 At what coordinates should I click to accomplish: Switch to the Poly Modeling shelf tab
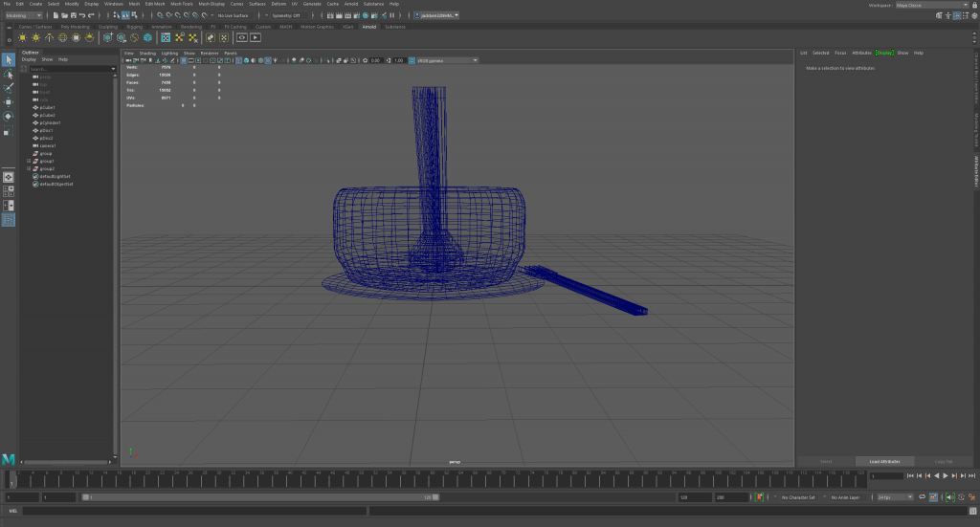pyautogui.click(x=75, y=27)
